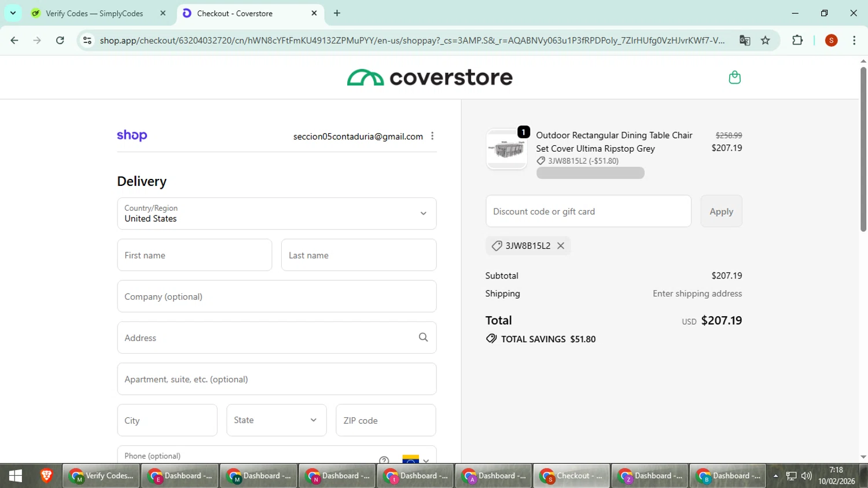Click the ZIP code field
Screen dimensions: 868x488
click(385, 420)
